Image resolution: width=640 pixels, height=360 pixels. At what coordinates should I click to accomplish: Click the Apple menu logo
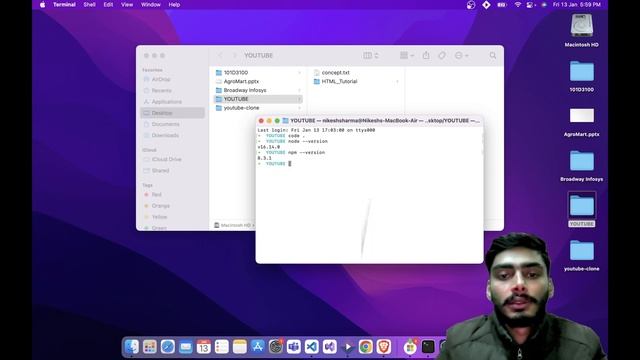coord(42,4)
